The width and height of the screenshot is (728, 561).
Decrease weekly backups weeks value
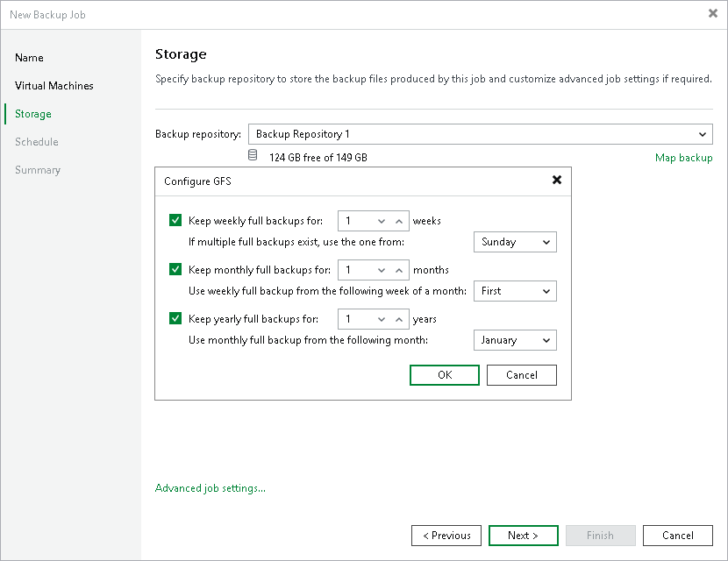[x=382, y=222]
